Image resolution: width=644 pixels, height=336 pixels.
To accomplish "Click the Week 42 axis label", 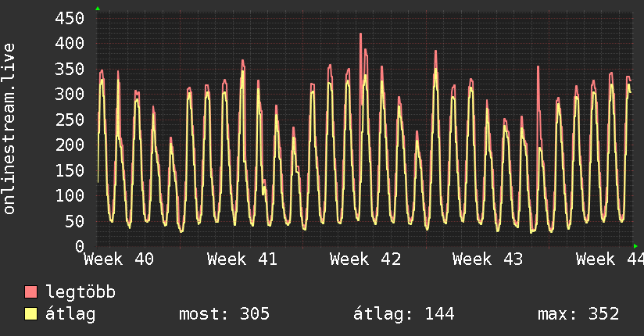I will [x=365, y=259].
